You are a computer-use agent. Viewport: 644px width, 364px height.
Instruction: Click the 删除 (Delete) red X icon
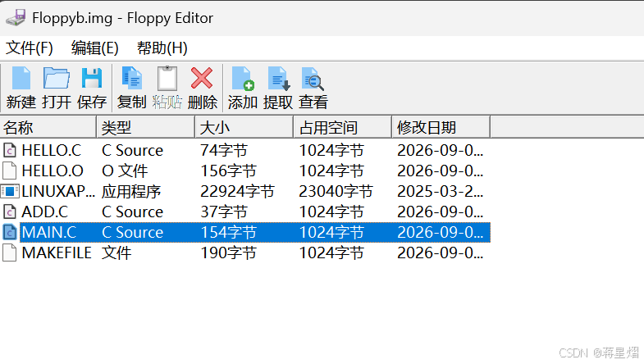(x=202, y=78)
